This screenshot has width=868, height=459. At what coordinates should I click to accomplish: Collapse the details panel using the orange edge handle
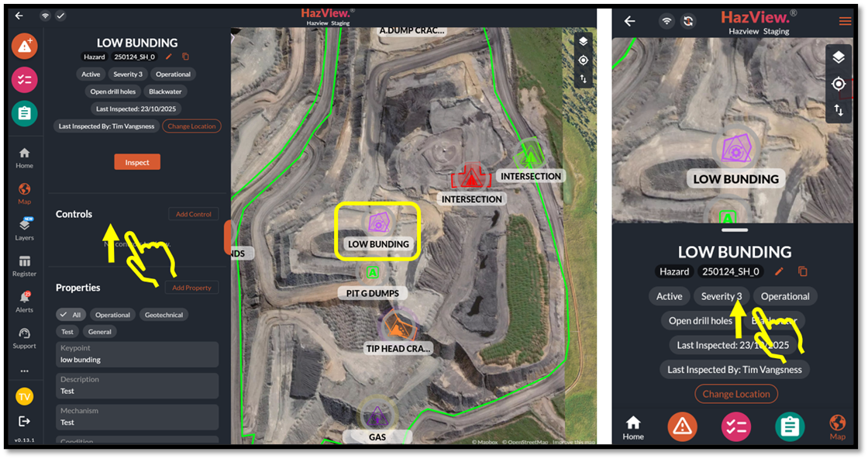click(x=227, y=237)
